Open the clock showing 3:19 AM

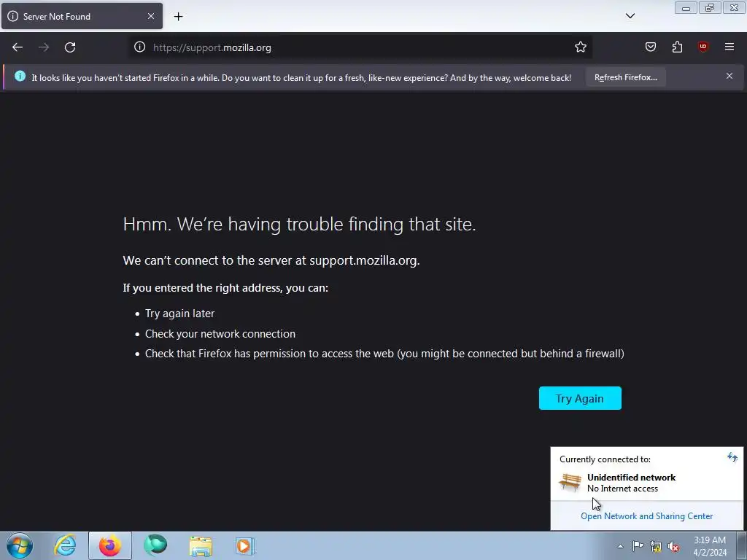pyautogui.click(x=710, y=546)
